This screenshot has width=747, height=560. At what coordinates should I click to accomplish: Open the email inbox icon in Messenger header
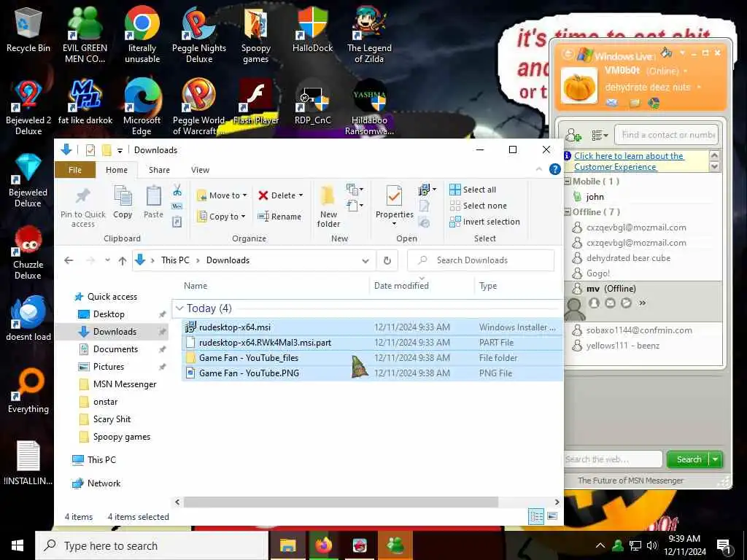click(612, 102)
